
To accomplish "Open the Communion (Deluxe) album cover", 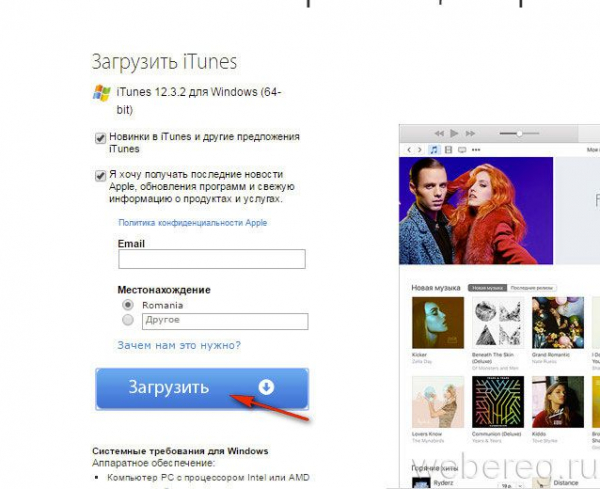I will (x=498, y=402).
